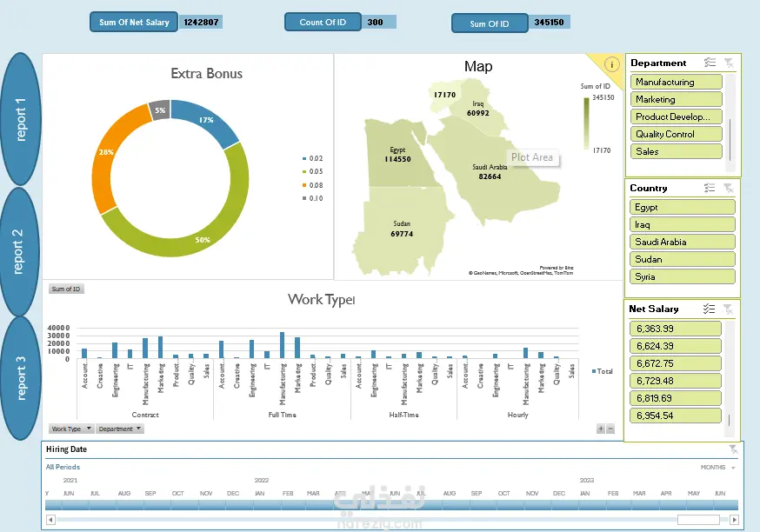Toggle multi-select in Country slicer
760x532 pixels.
tap(710, 188)
